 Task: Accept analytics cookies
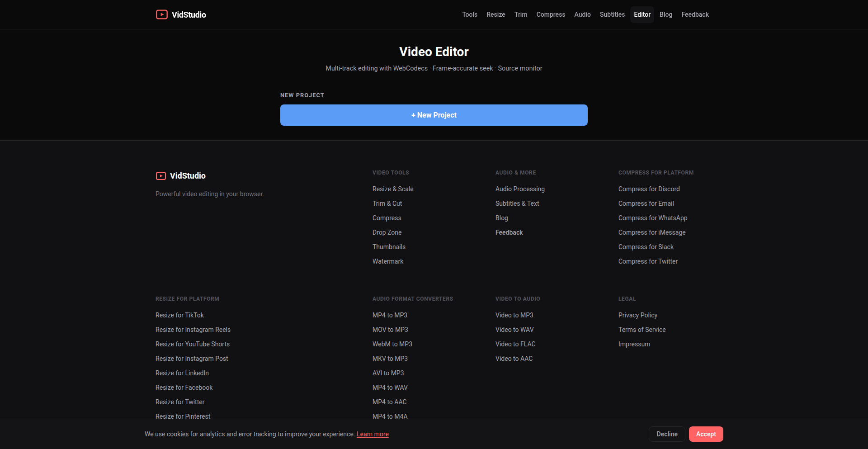tap(706, 434)
